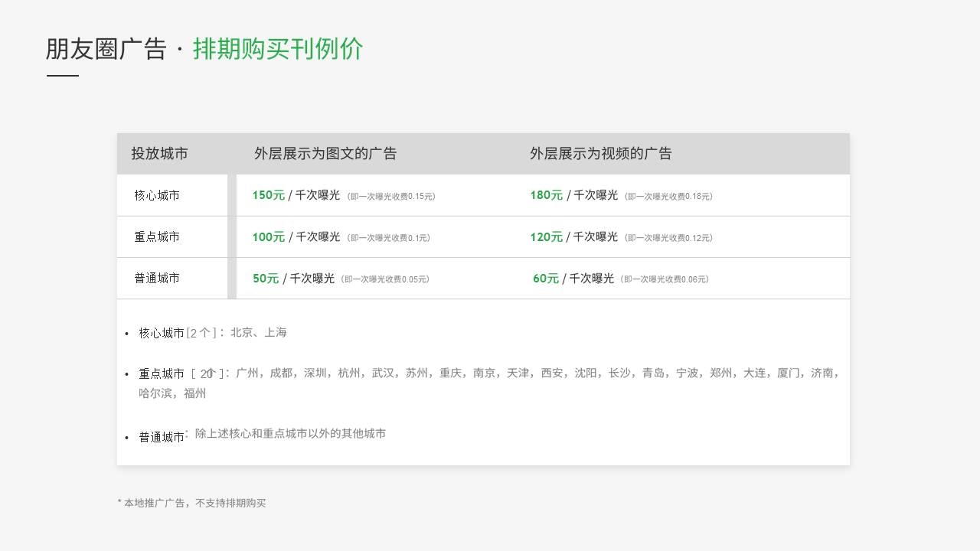Click the 核心城市 row label in table
980x551 pixels.
coord(157,196)
